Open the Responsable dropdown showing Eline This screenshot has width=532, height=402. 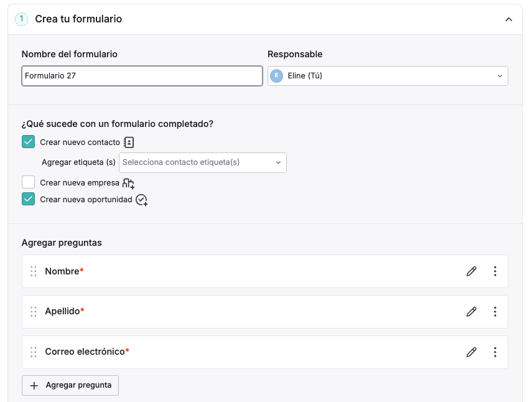388,76
